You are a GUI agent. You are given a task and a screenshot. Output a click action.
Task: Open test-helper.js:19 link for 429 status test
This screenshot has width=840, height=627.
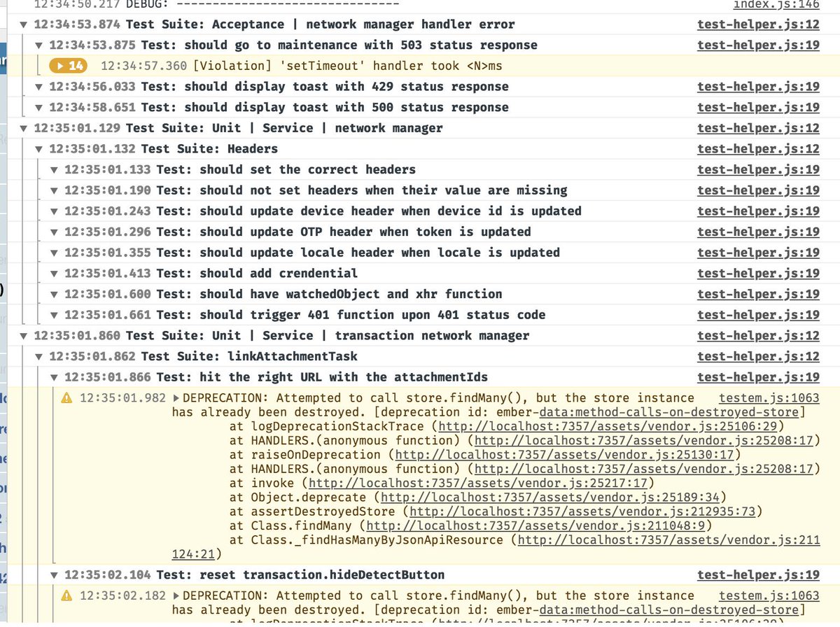(x=758, y=87)
